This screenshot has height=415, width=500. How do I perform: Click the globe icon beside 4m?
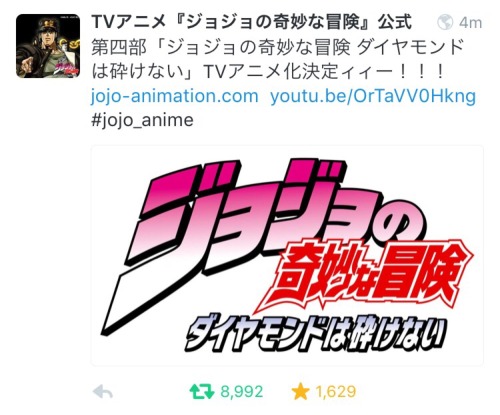pos(445,22)
